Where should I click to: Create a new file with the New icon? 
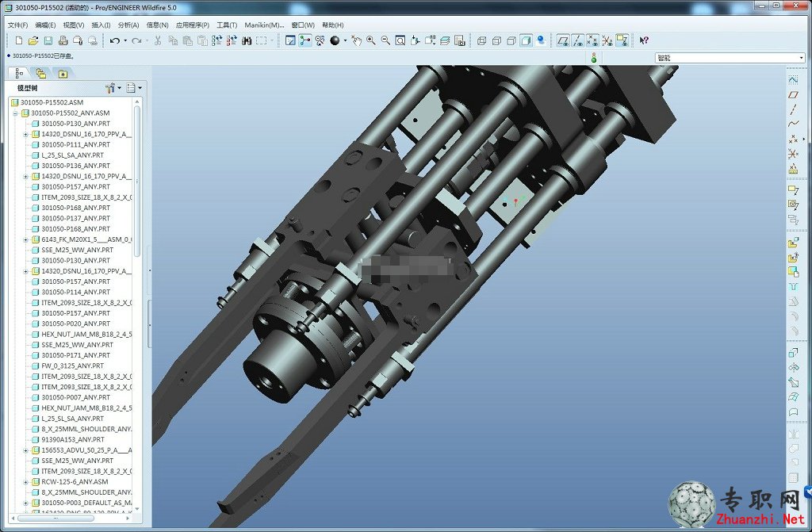[19, 40]
